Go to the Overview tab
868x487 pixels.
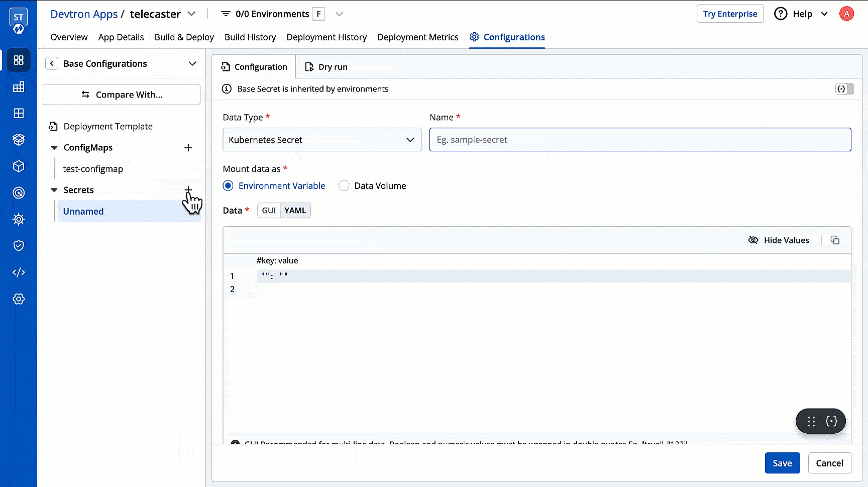69,37
